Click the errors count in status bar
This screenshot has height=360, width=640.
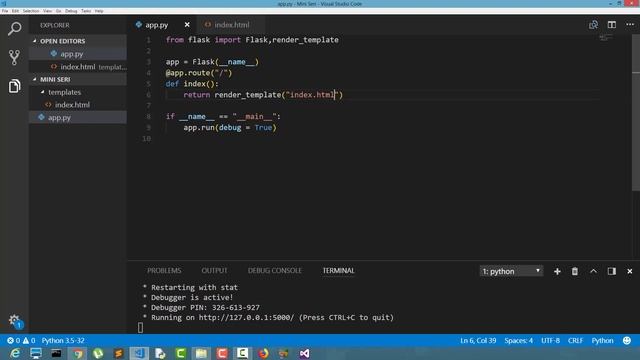13,340
